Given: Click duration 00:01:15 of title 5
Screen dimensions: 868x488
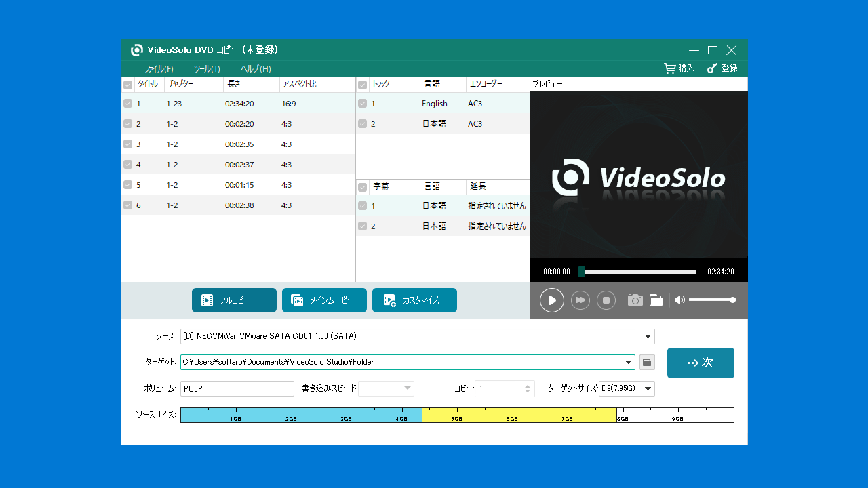Looking at the screenshot, I should tap(239, 185).
